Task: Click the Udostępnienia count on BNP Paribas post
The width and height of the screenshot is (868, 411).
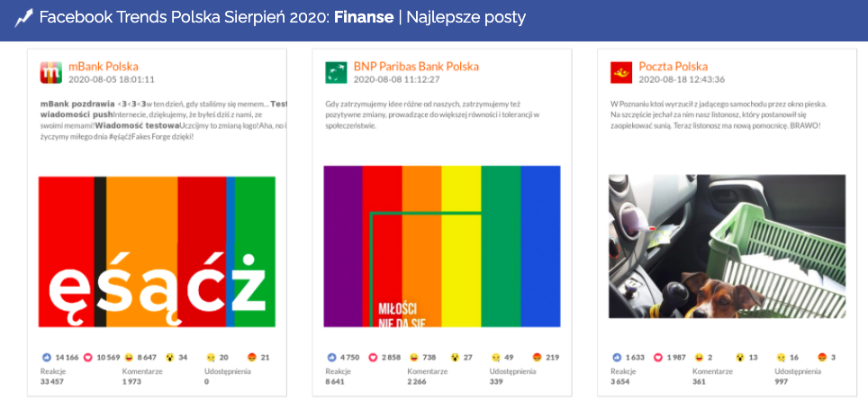Action: [x=498, y=382]
